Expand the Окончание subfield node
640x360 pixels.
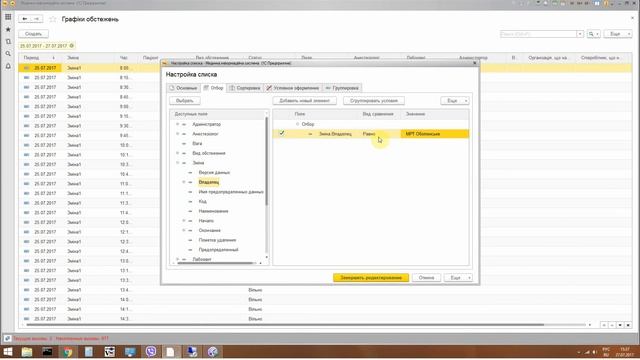click(x=184, y=231)
